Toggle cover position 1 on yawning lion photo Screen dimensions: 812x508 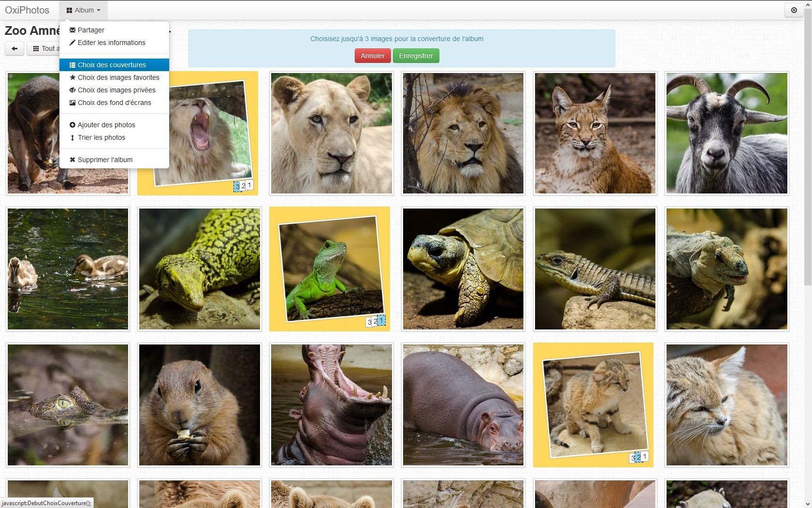(x=250, y=185)
